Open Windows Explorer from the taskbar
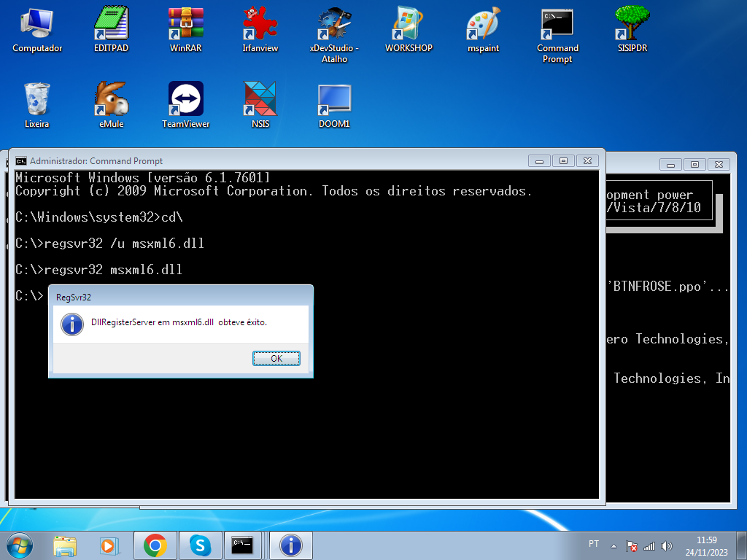The width and height of the screenshot is (747, 560). click(65, 545)
